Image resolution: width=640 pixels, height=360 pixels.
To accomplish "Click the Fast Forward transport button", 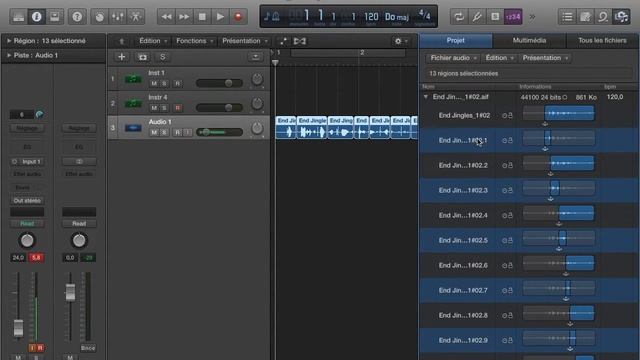I will pyautogui.click(x=184, y=17).
